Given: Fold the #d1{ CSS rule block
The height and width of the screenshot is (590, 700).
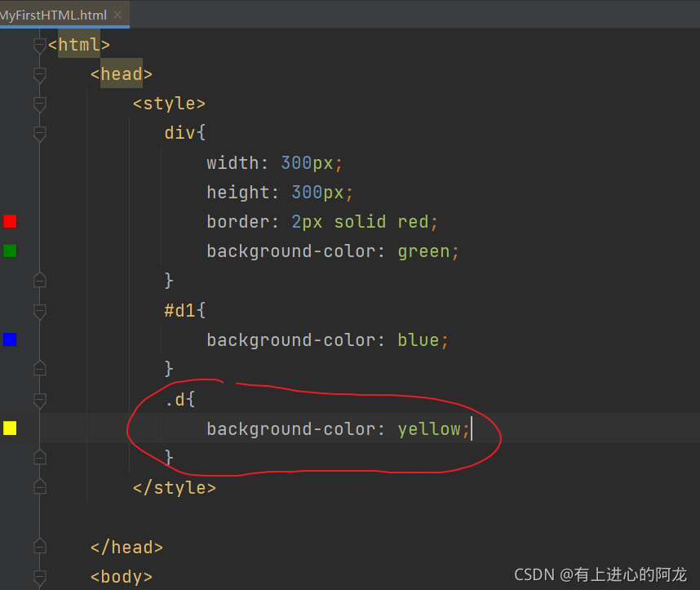Looking at the screenshot, I should click(40, 311).
